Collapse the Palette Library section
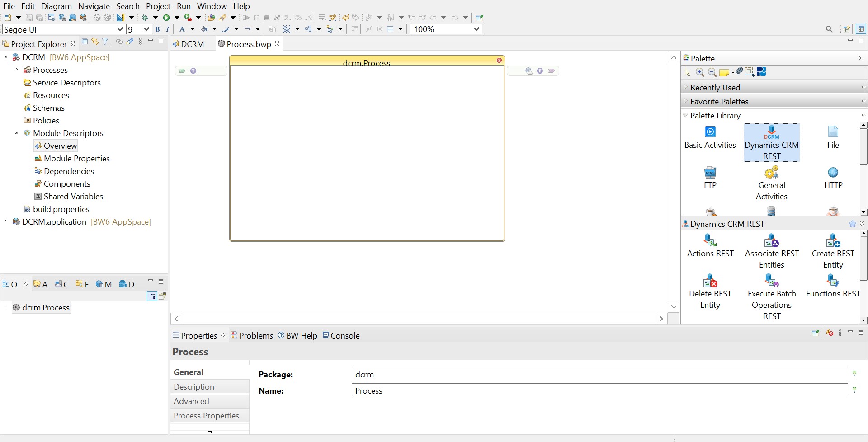 [686, 115]
